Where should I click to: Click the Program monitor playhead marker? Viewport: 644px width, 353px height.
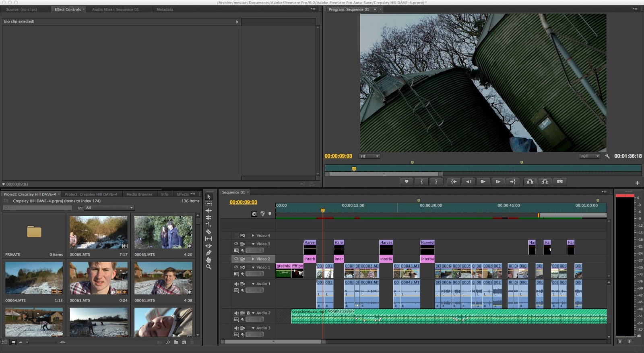click(x=354, y=169)
